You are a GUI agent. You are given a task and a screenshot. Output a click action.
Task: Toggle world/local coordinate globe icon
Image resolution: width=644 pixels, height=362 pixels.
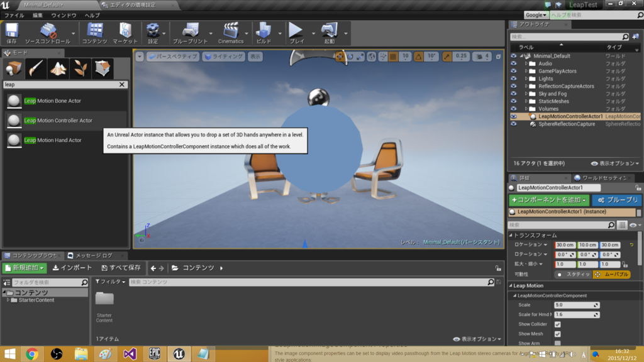coord(371,57)
